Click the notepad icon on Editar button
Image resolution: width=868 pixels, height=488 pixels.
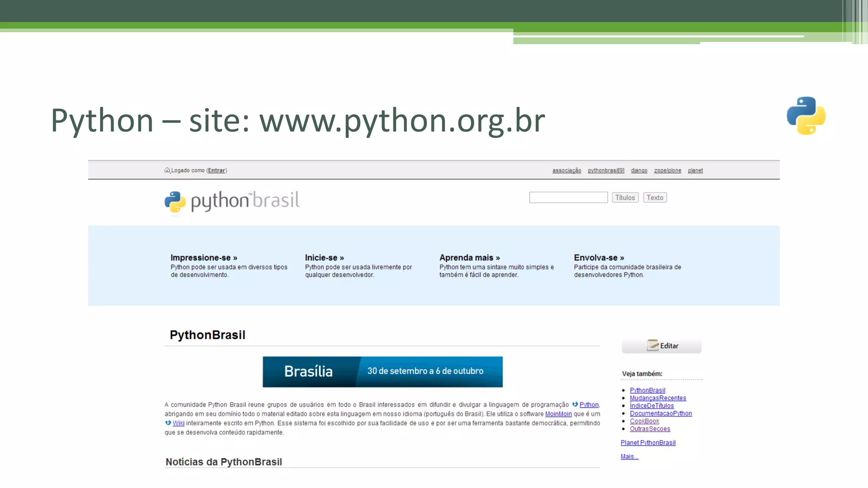pyautogui.click(x=652, y=345)
